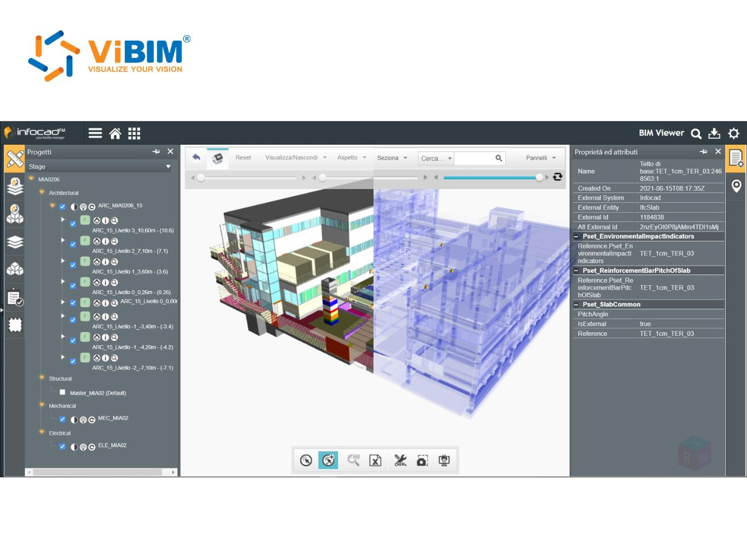747x560 pixels.
Task: Uncheck the MEC_MIA02 model checkbox
Action: click(62, 419)
